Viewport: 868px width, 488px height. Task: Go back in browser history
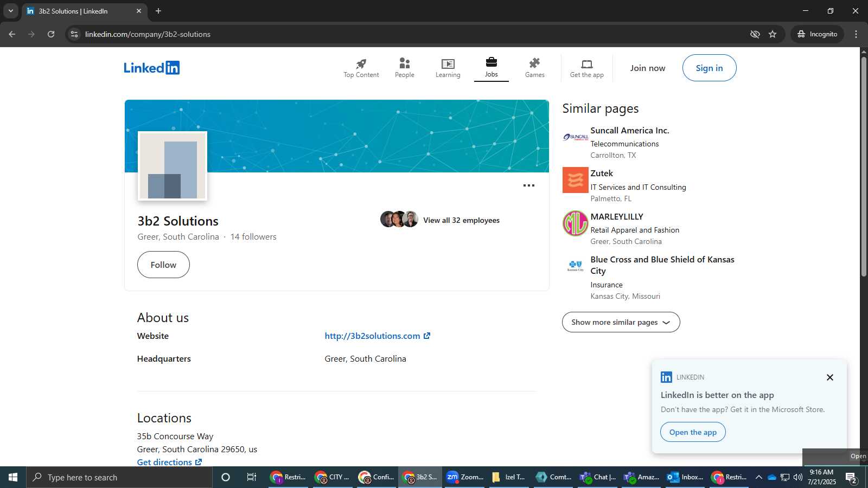[12, 34]
